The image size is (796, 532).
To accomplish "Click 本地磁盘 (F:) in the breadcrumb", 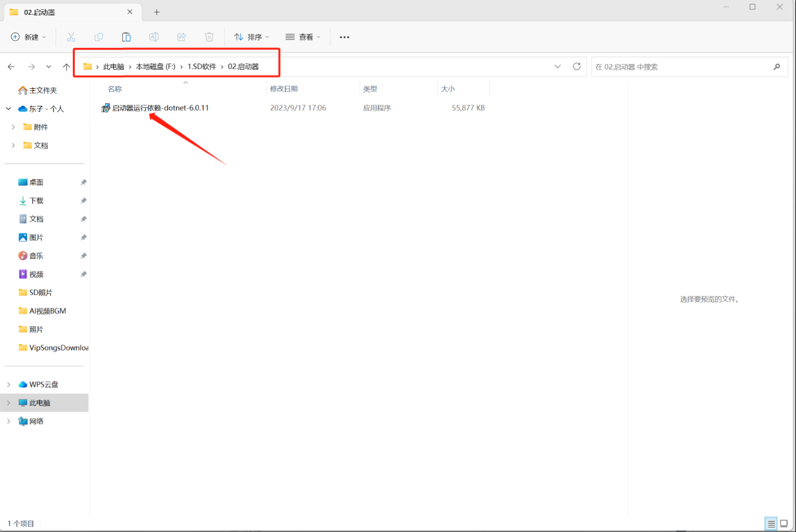I will [155, 67].
